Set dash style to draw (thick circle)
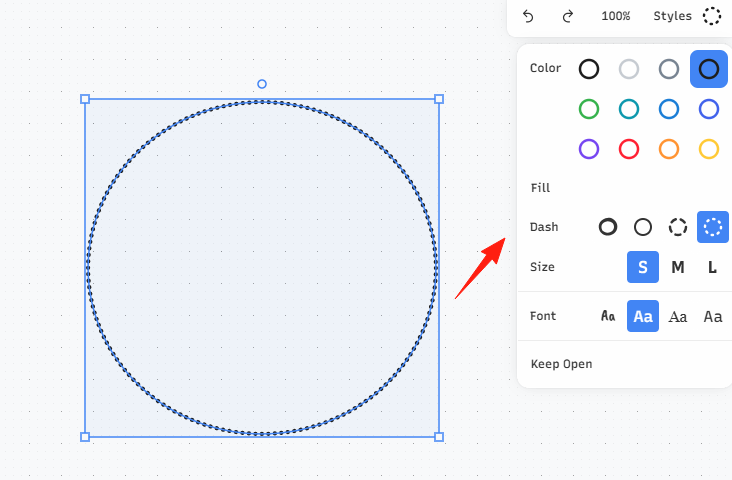Image resolution: width=732 pixels, height=480 pixels. 608,227
